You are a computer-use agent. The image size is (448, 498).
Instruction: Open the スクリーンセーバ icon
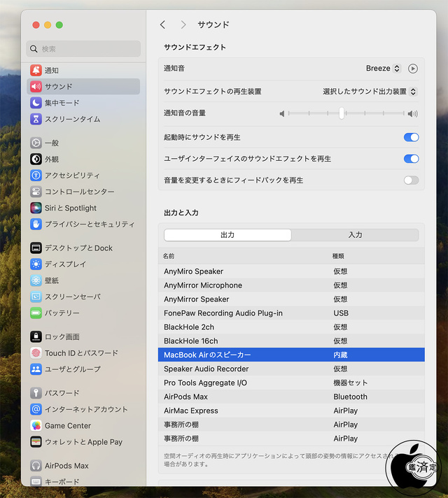[36, 297]
